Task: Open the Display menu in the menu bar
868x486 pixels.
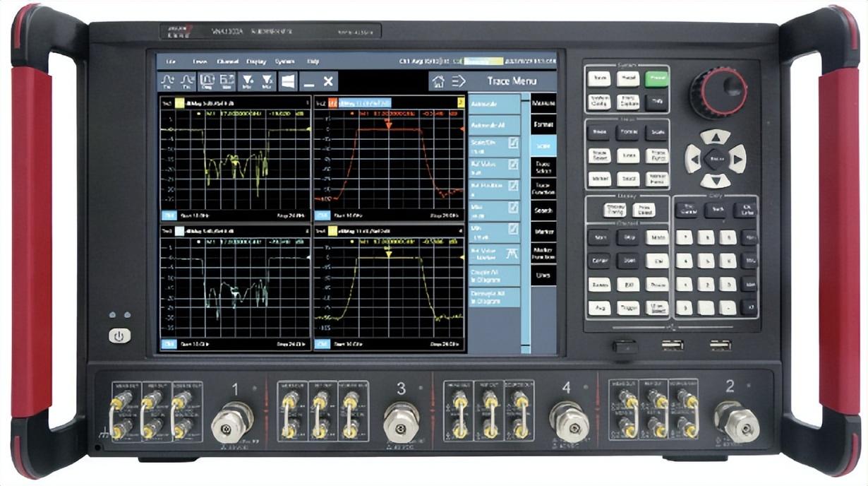Action: 256,61
